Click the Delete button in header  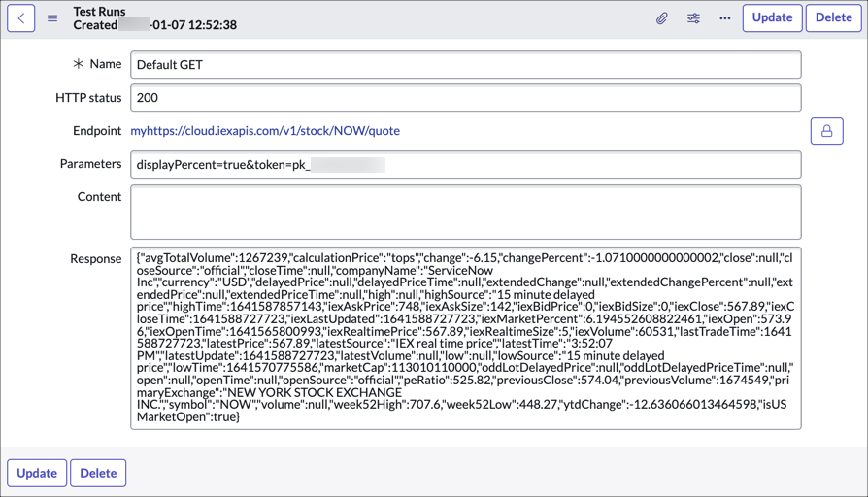click(x=834, y=17)
